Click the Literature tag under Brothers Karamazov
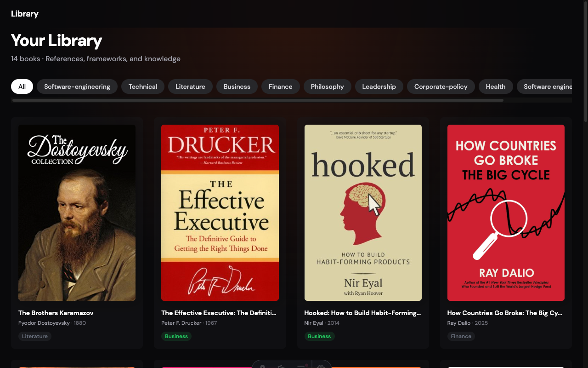 pyautogui.click(x=34, y=336)
